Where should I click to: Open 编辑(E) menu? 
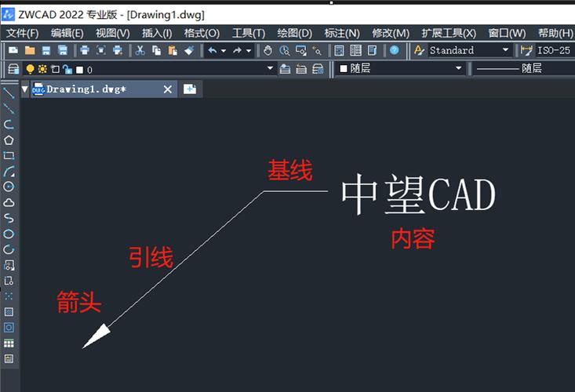pos(67,34)
